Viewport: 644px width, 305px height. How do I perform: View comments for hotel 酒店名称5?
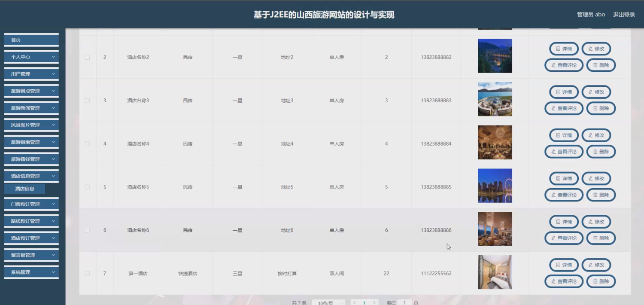[x=564, y=195]
